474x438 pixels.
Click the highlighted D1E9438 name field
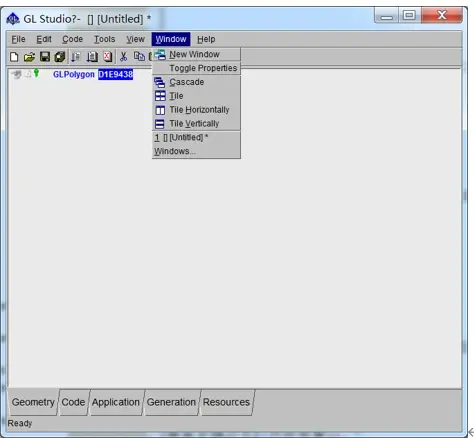point(116,74)
